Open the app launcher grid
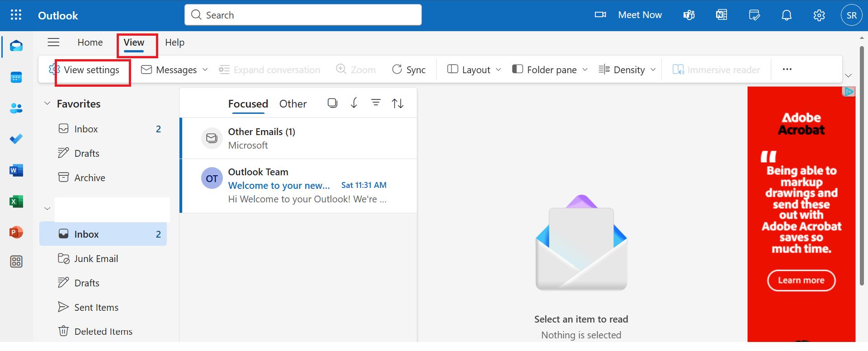The image size is (868, 351). (x=16, y=15)
